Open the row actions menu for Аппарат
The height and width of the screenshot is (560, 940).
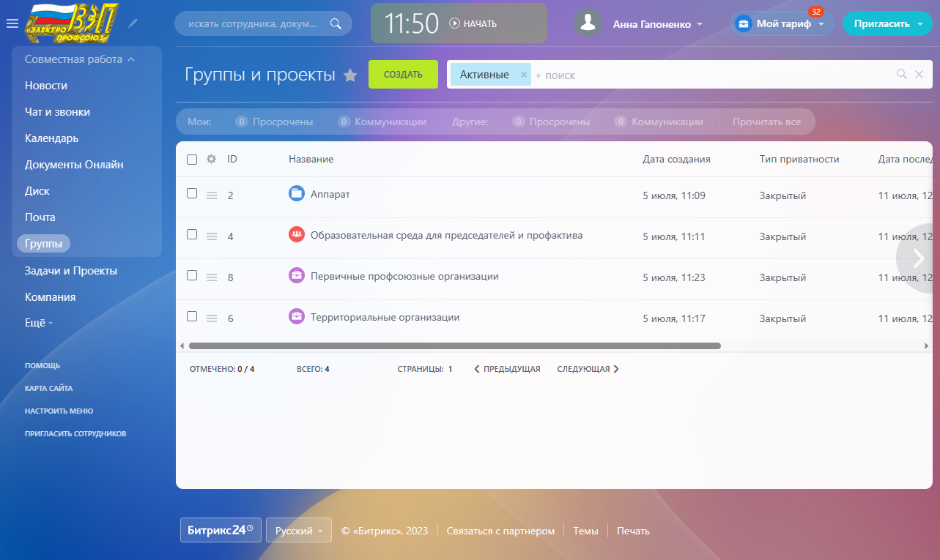212,195
